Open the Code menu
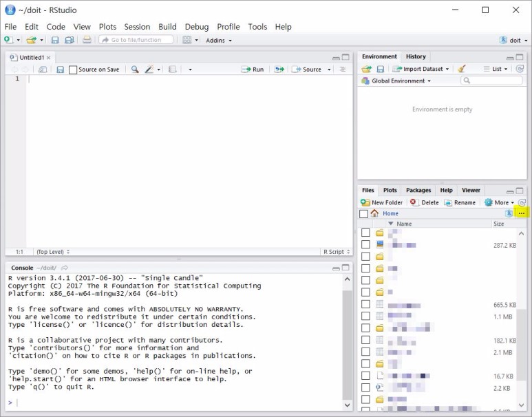532x417 pixels. tap(56, 27)
